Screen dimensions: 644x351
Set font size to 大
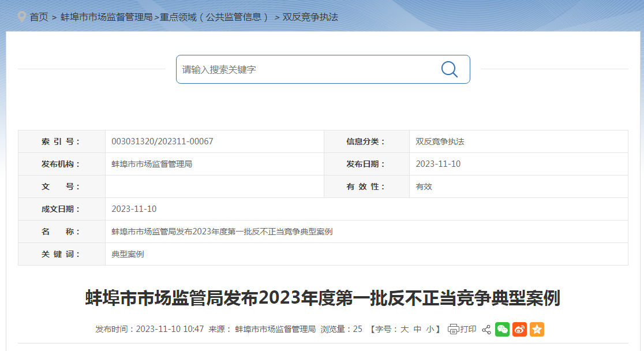click(x=405, y=329)
